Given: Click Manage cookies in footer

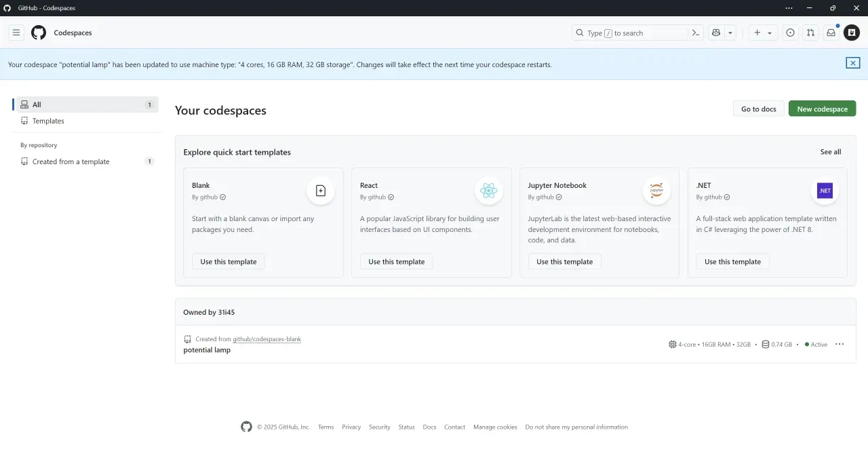Looking at the screenshot, I should [495, 427].
